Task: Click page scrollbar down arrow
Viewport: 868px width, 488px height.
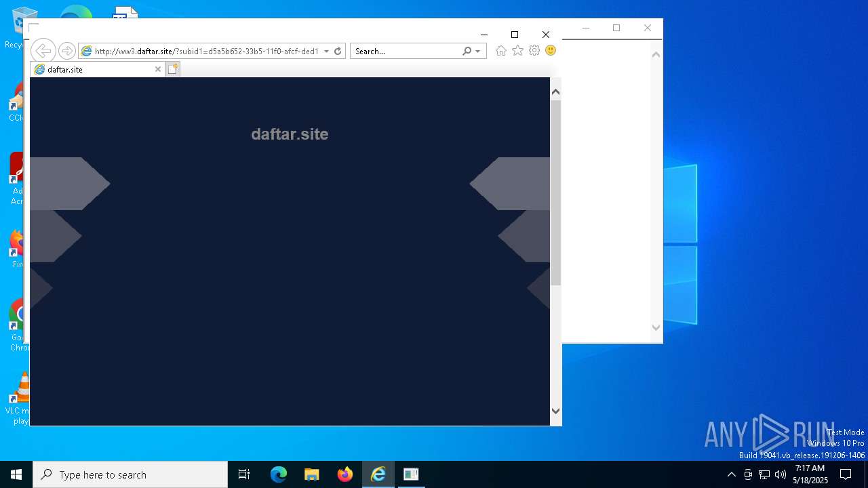Action: [x=555, y=411]
